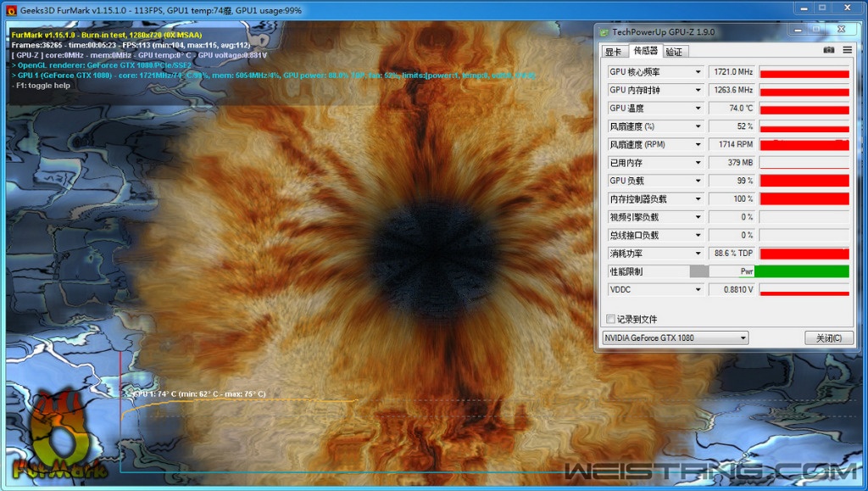Expand the GPU 负载 sensor dropdown
Viewport: 868px width, 491px height.
pos(698,181)
